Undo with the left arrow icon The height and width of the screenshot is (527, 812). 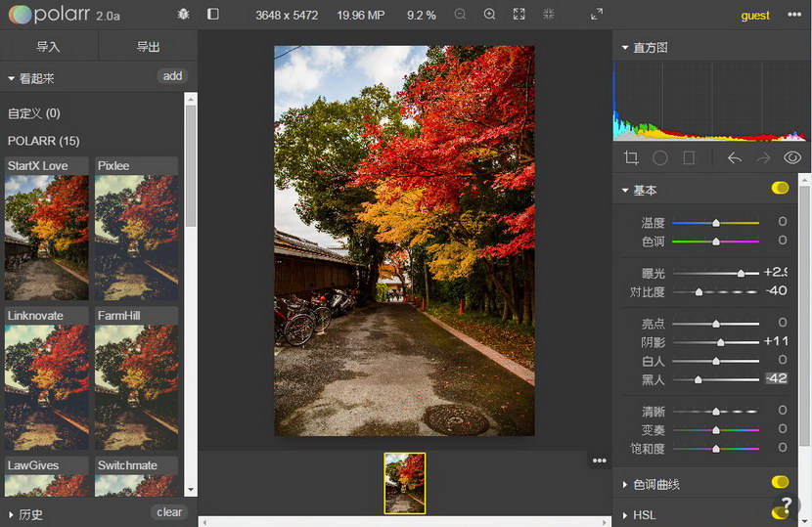pyautogui.click(x=735, y=157)
